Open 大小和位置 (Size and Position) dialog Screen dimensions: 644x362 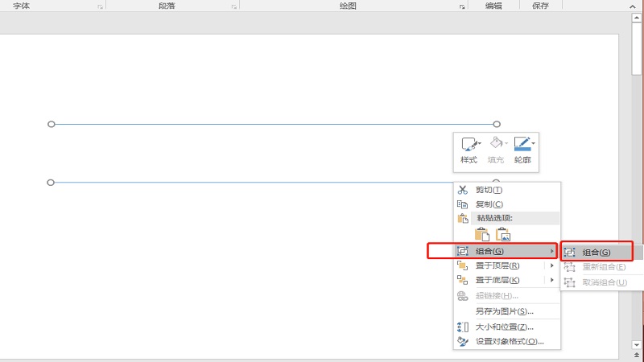point(504,327)
